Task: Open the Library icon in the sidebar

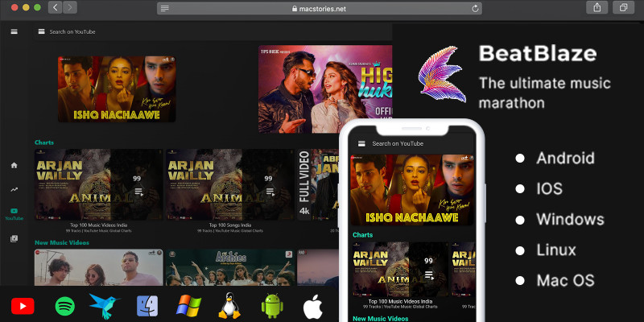Action: (x=14, y=238)
